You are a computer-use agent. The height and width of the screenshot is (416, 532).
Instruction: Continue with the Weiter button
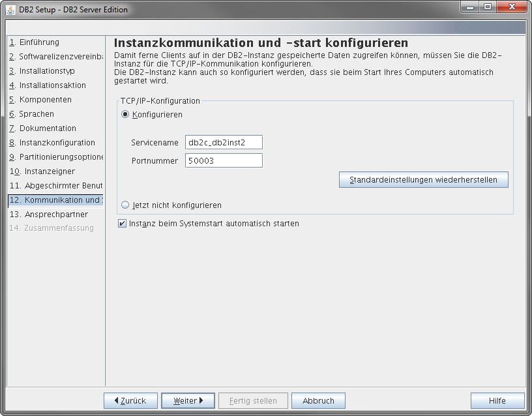[188, 401]
